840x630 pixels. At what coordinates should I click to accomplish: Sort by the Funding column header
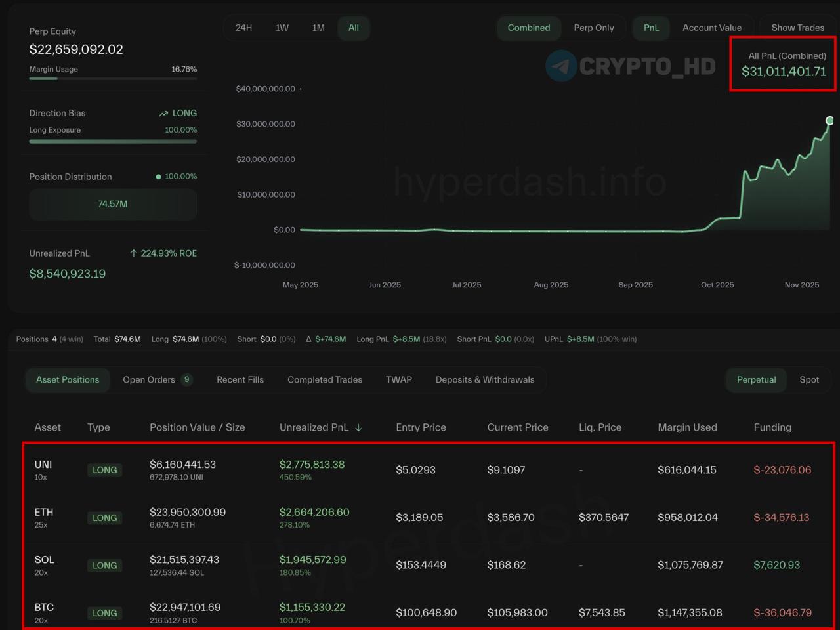772,427
